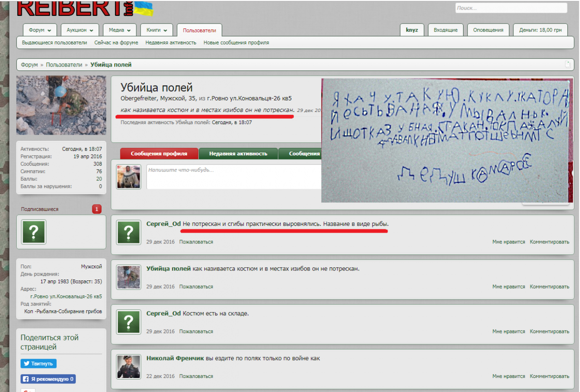Screen dimensions: 580x392
Task: Comment on the Костюм есть на складе post
Action: (x=550, y=332)
